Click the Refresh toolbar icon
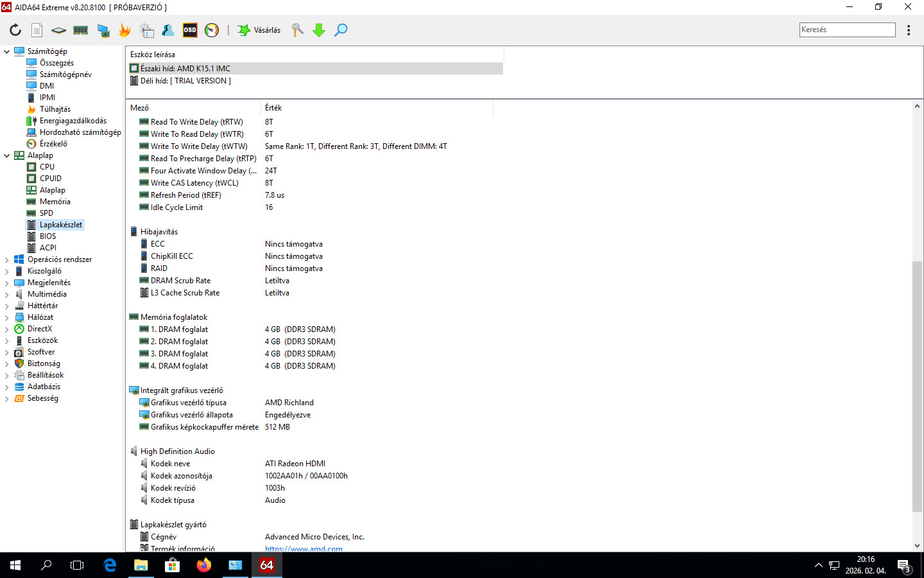The height and width of the screenshot is (578, 924). (15, 30)
